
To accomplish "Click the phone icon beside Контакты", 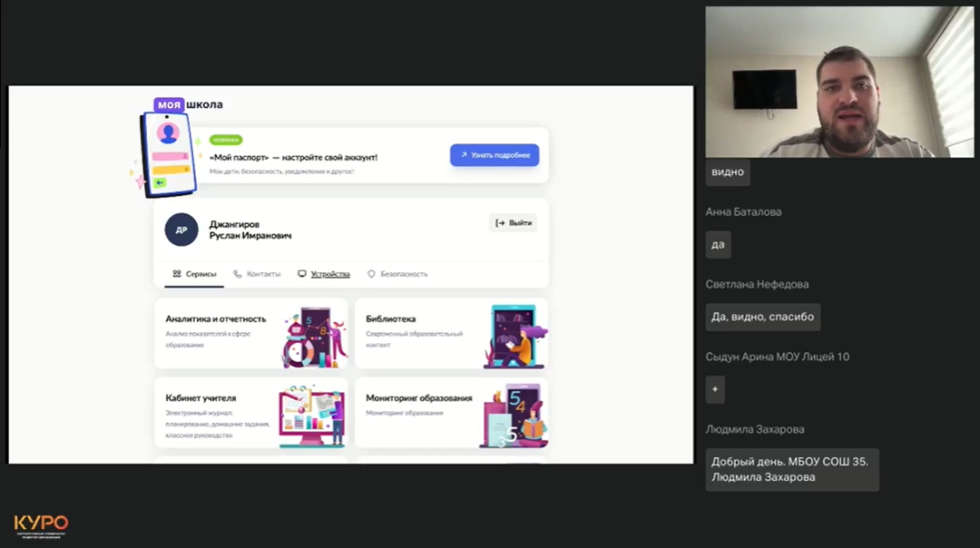I will pos(238,274).
